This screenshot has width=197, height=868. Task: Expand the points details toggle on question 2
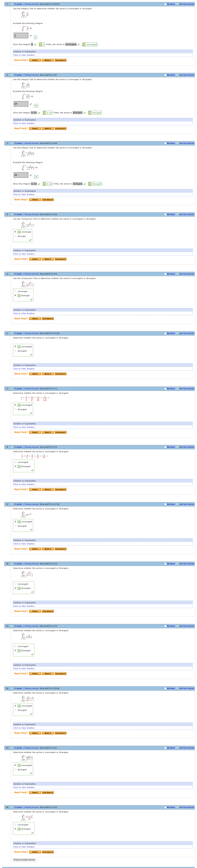pyautogui.click(x=12, y=75)
